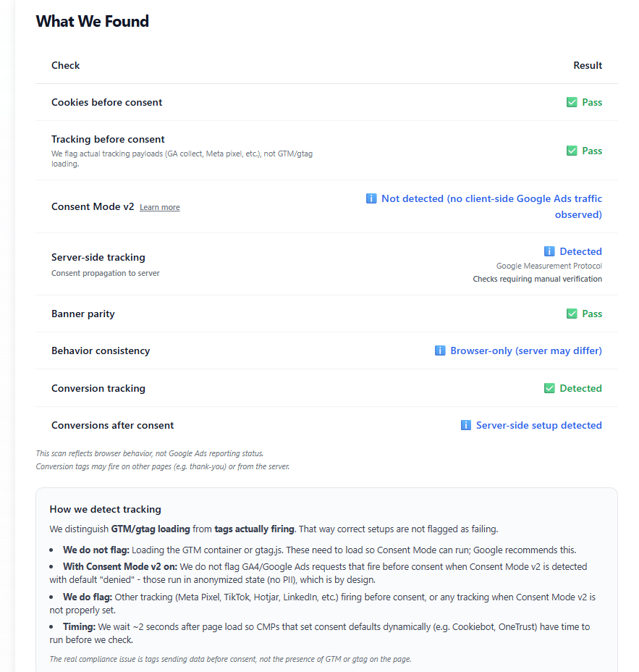Open the Learn more link under Consent Mode v2
Image resolution: width=639 pixels, height=672 pixels.
[159, 207]
